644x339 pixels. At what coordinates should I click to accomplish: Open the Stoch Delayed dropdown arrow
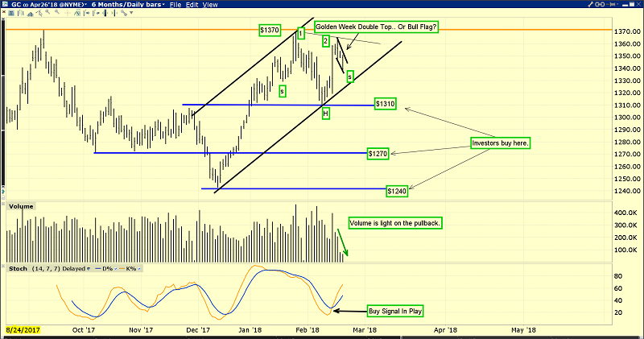(89, 269)
